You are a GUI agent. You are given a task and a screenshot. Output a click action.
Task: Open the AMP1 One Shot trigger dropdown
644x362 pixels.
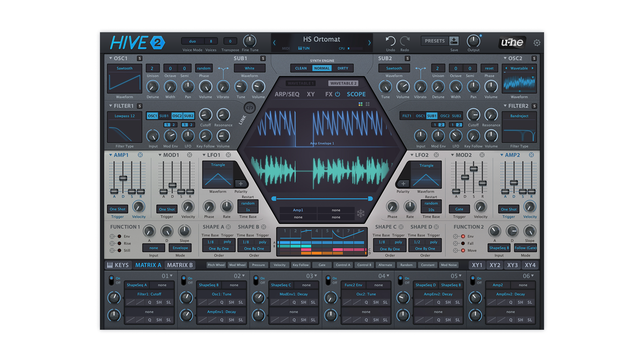click(x=117, y=209)
